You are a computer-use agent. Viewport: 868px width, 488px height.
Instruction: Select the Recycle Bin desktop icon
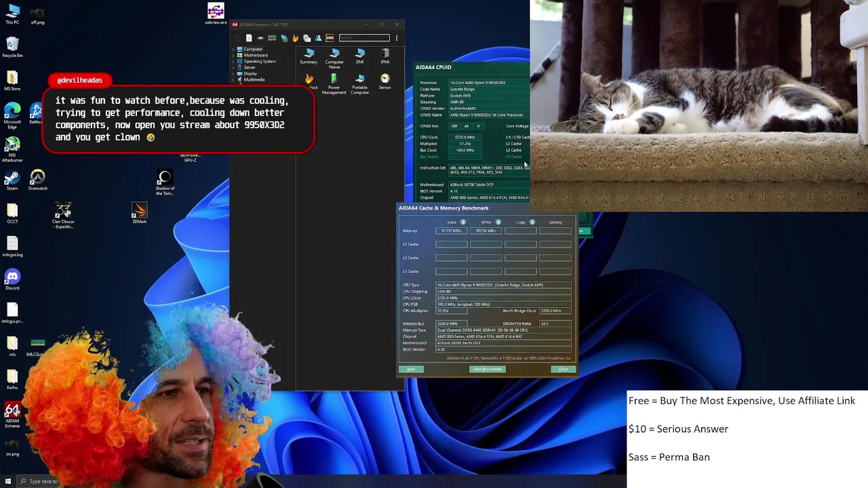click(12, 47)
